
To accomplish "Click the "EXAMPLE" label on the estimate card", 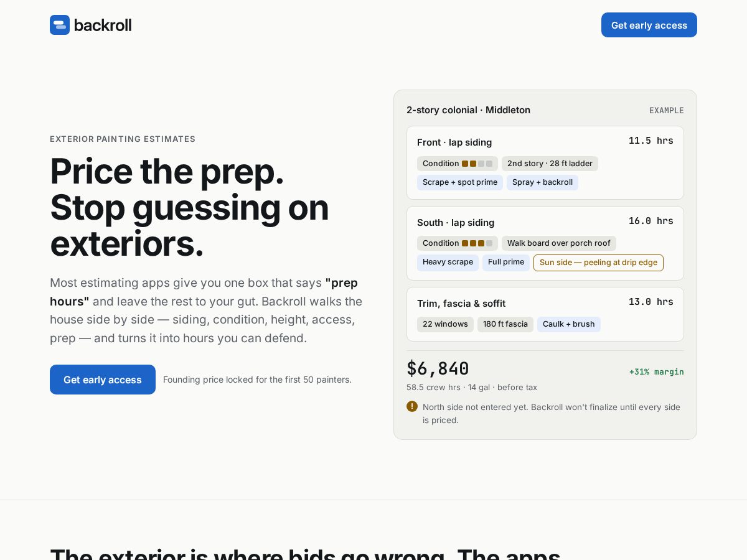I will pyautogui.click(x=667, y=111).
